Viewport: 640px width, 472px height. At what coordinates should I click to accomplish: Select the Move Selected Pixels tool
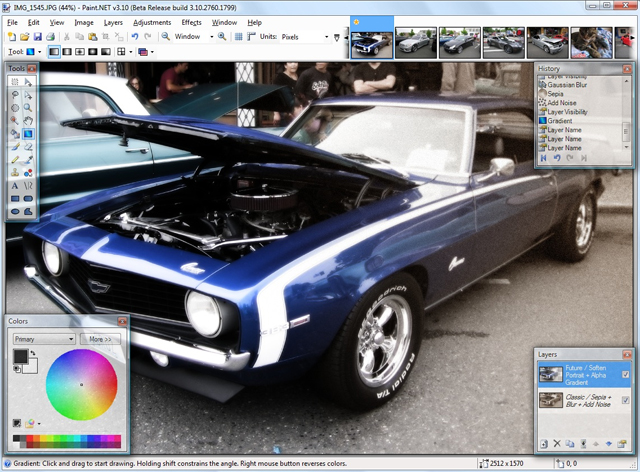28,82
